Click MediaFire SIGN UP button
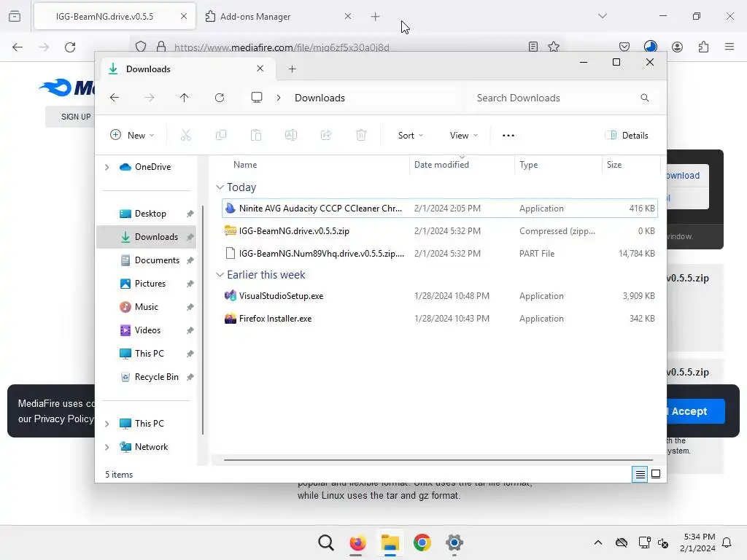 coord(70,117)
